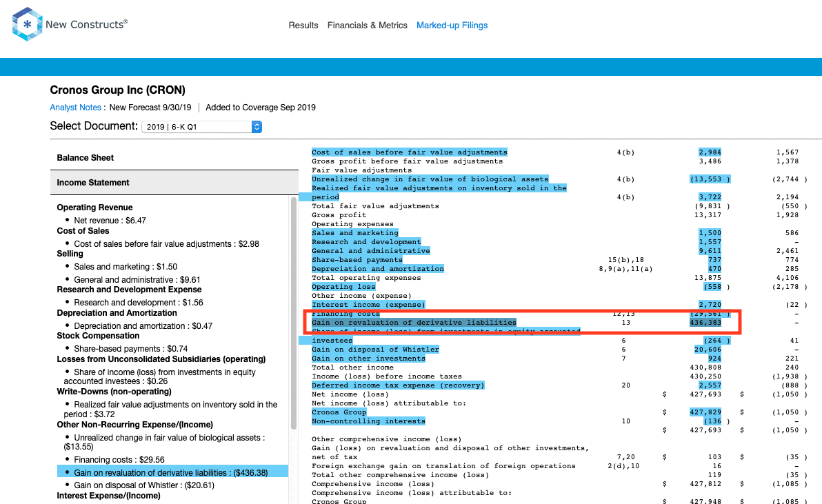Open the Results tab
This screenshot has width=822, height=504.
(303, 25)
